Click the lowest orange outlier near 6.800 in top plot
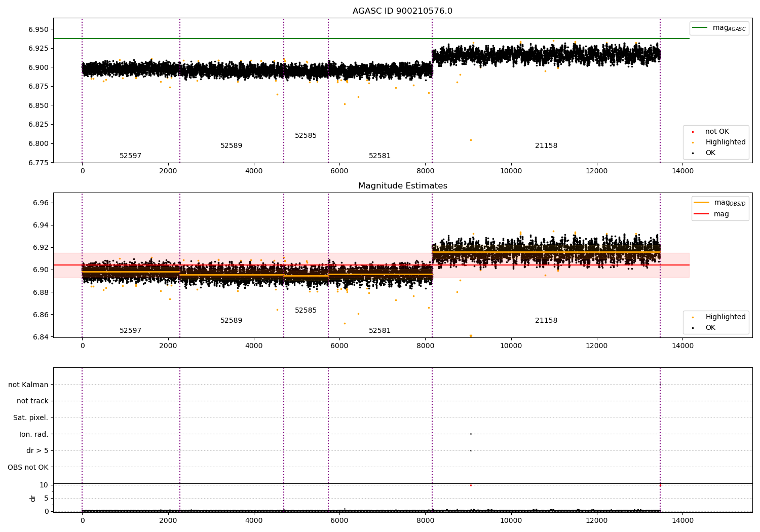760x532 pixels. coord(471,140)
